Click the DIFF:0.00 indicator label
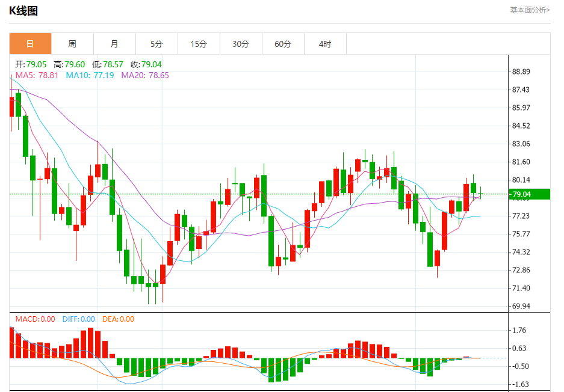The height and width of the screenshot is (392, 564). point(79,319)
